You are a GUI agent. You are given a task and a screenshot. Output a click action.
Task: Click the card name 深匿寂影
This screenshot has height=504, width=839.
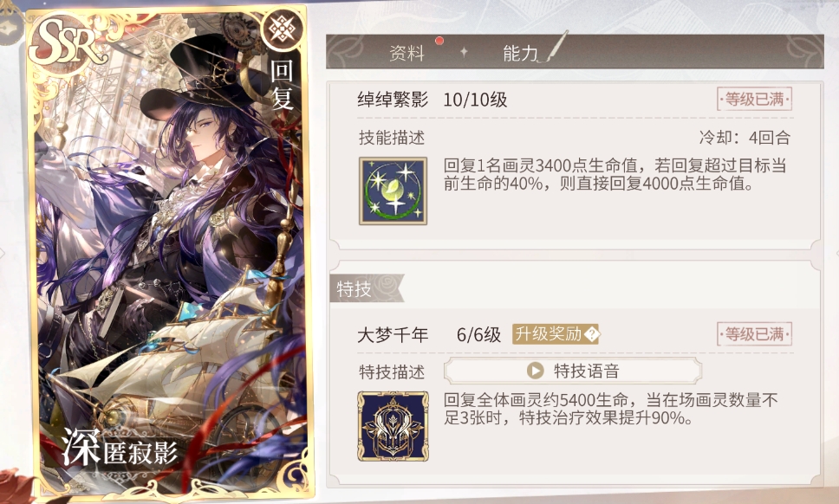[x=120, y=448]
